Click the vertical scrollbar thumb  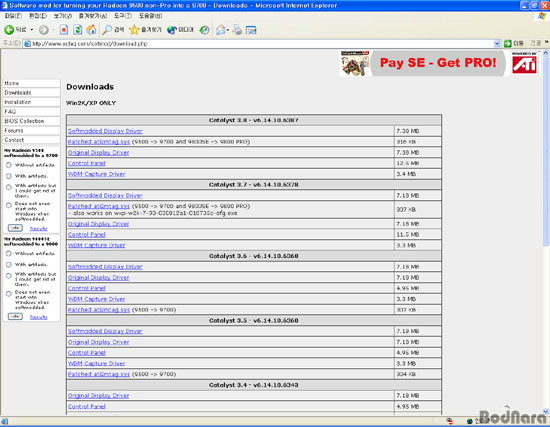546,151
